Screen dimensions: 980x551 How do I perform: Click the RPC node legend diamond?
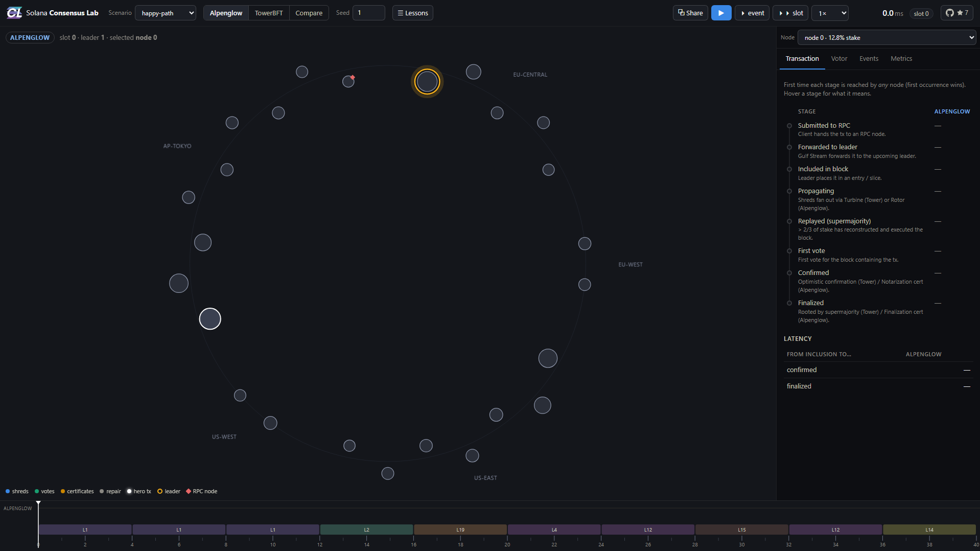(x=189, y=491)
